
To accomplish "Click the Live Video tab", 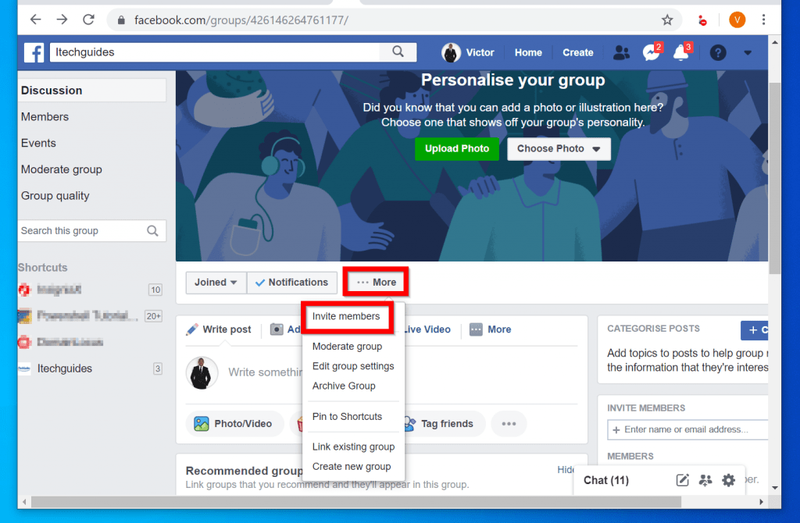I will point(427,330).
